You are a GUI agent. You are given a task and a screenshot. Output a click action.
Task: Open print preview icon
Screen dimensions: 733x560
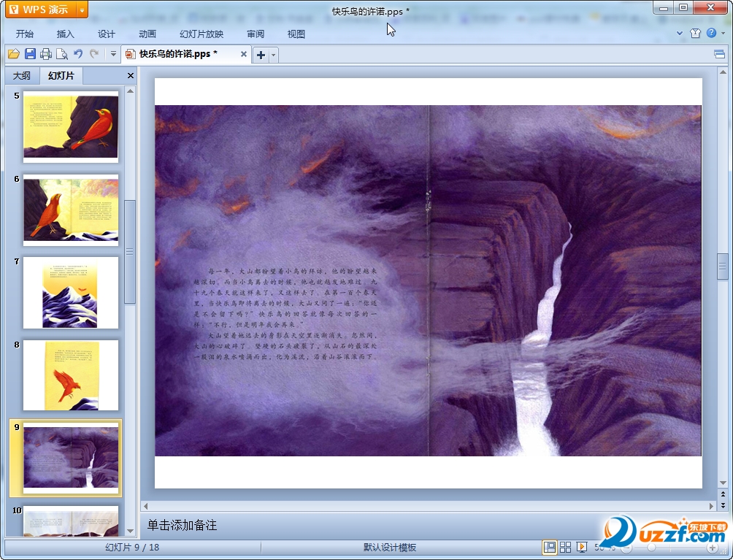pyautogui.click(x=62, y=54)
